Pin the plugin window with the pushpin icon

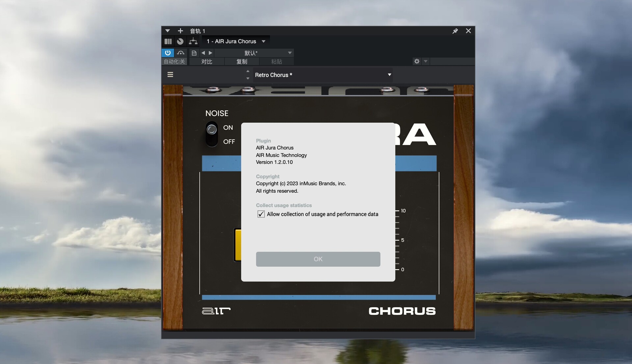pos(455,31)
